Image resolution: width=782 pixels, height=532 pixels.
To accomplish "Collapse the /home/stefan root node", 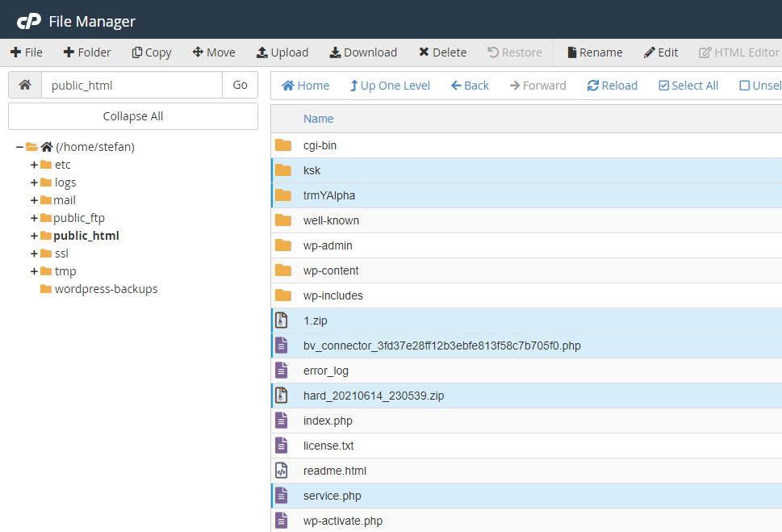I will coord(19,147).
